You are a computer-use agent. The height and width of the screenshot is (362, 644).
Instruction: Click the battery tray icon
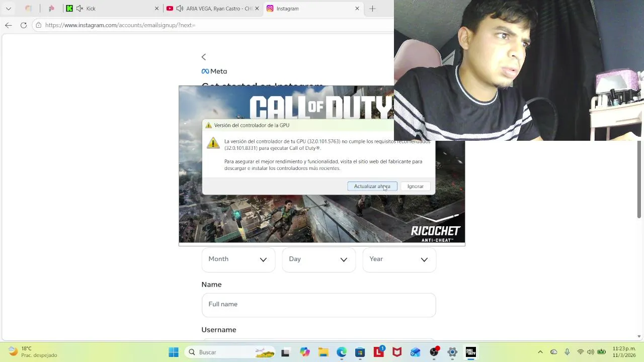tap(601, 352)
